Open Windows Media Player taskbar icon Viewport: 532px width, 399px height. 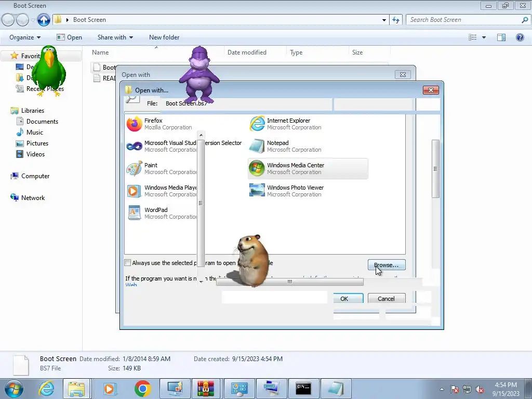[109, 389]
